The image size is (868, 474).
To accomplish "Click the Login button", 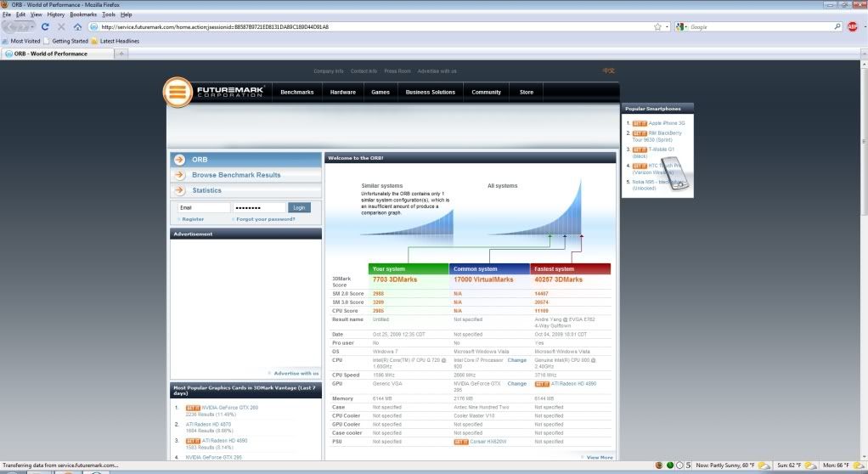I will click(x=300, y=207).
